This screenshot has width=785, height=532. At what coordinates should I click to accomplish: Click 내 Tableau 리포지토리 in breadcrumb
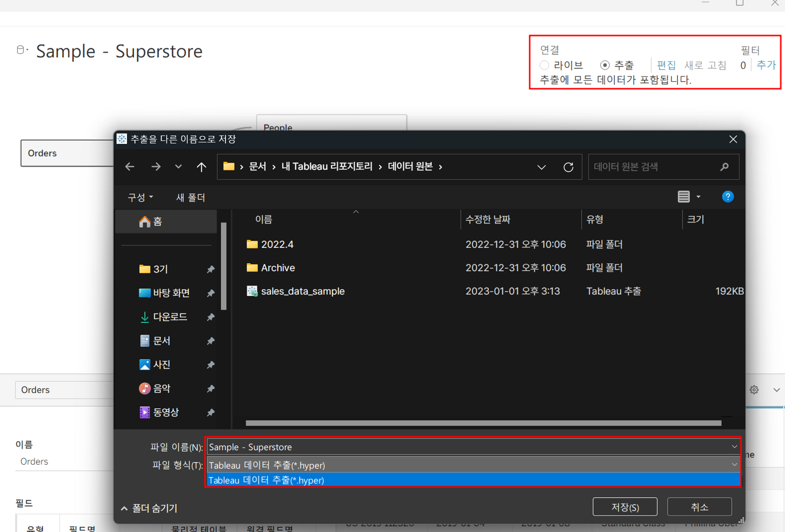(327, 167)
